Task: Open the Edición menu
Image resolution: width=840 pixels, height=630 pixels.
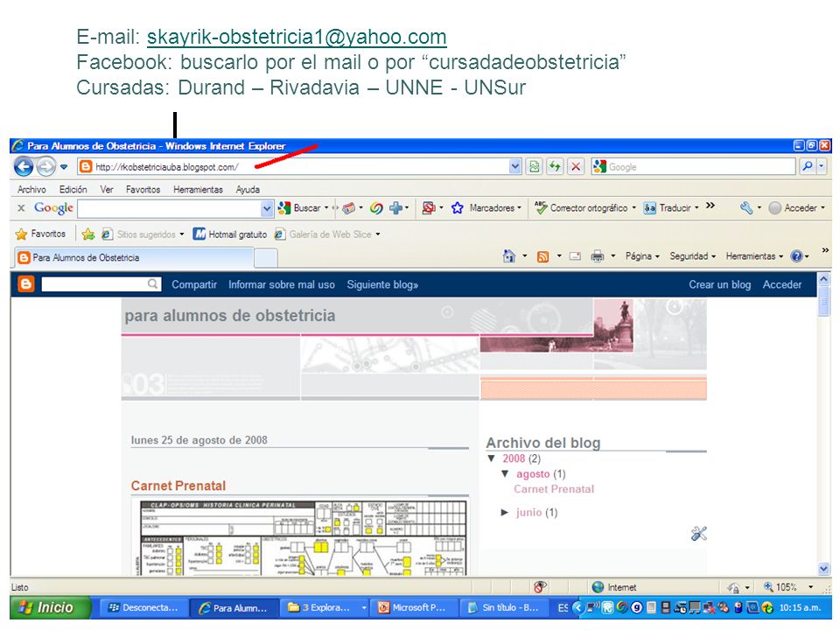Action: pos(73,189)
